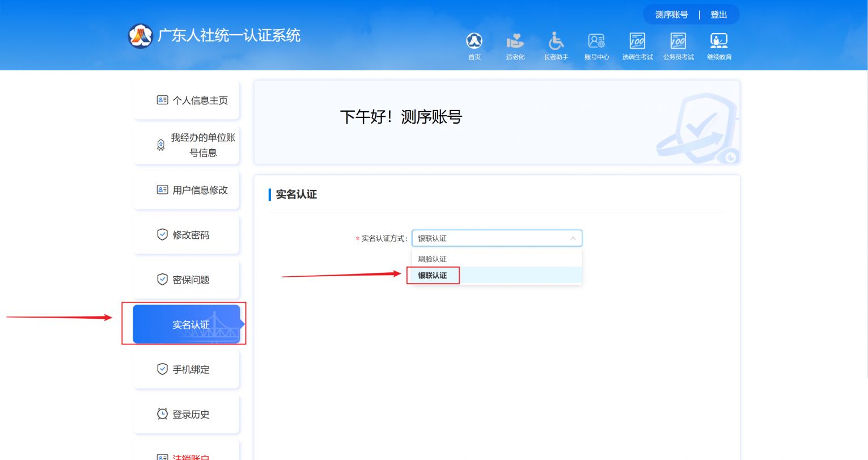The height and width of the screenshot is (460, 868).
Task: Open 个人信息主页 in sidebar
Action: tap(192, 100)
